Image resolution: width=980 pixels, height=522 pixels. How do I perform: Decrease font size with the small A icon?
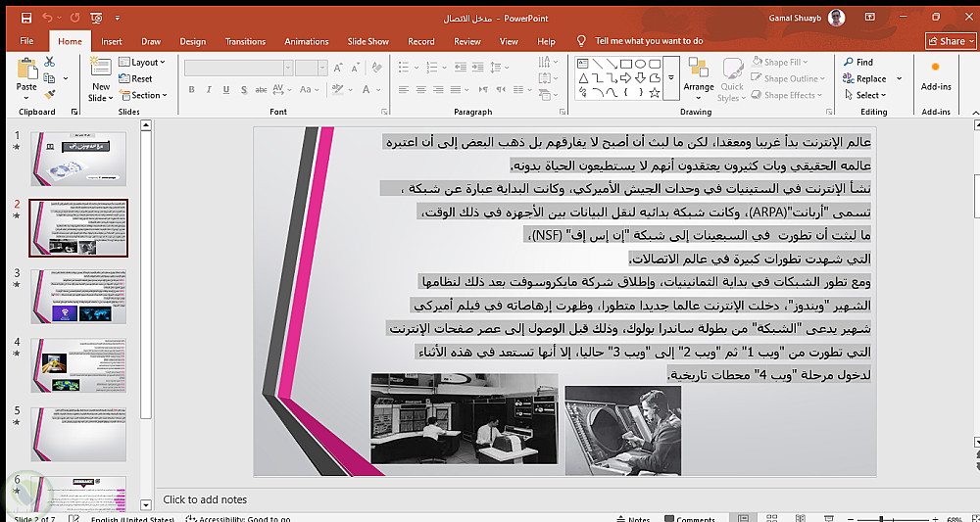tap(357, 68)
